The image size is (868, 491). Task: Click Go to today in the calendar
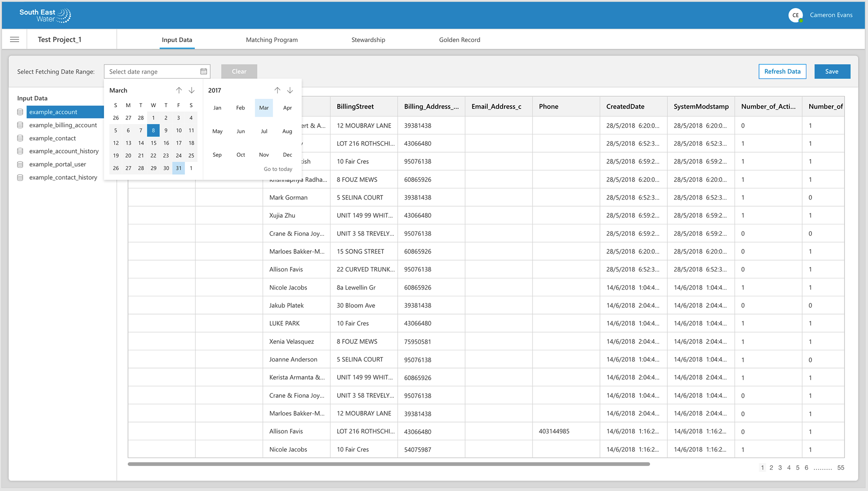pyautogui.click(x=278, y=169)
